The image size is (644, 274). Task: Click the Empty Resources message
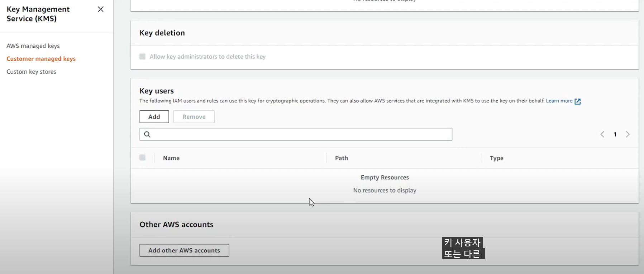pyautogui.click(x=385, y=177)
